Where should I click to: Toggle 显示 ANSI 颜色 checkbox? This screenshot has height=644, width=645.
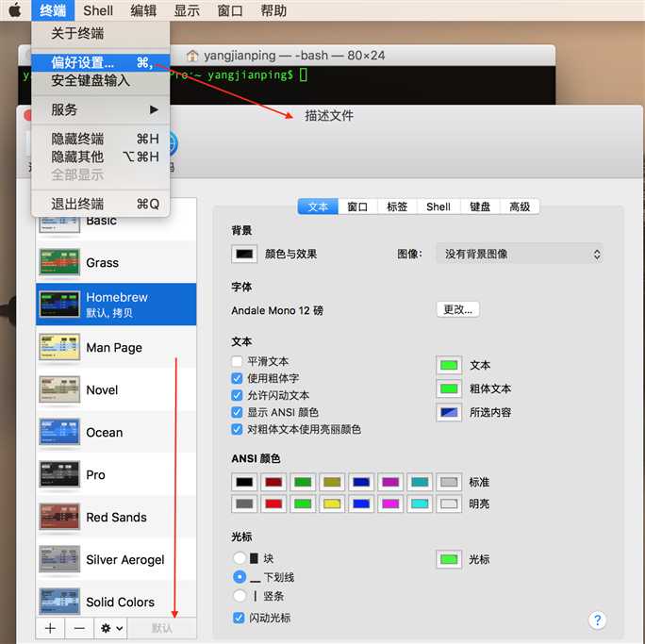pos(237,412)
